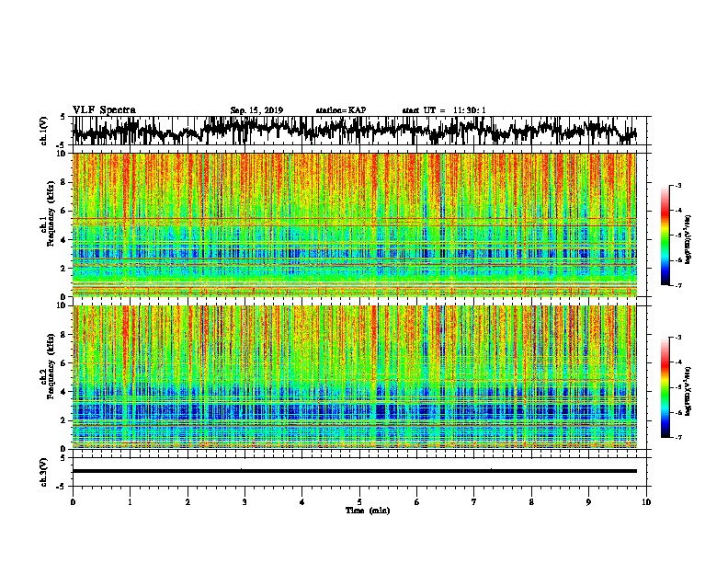This screenshot has height=563, width=728.
Task: Click the log(PSD) label beside ch.2 color bar
Action: pyautogui.click(x=688, y=391)
